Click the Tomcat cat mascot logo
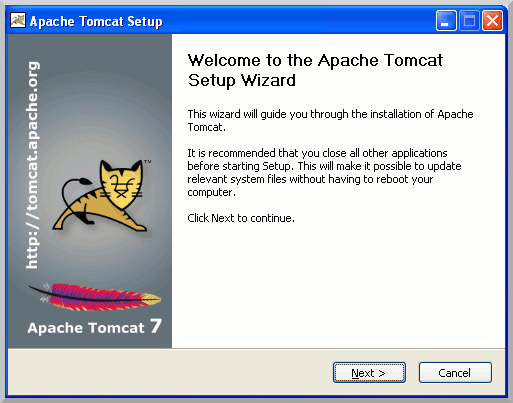The width and height of the screenshot is (513, 403). pos(102,196)
